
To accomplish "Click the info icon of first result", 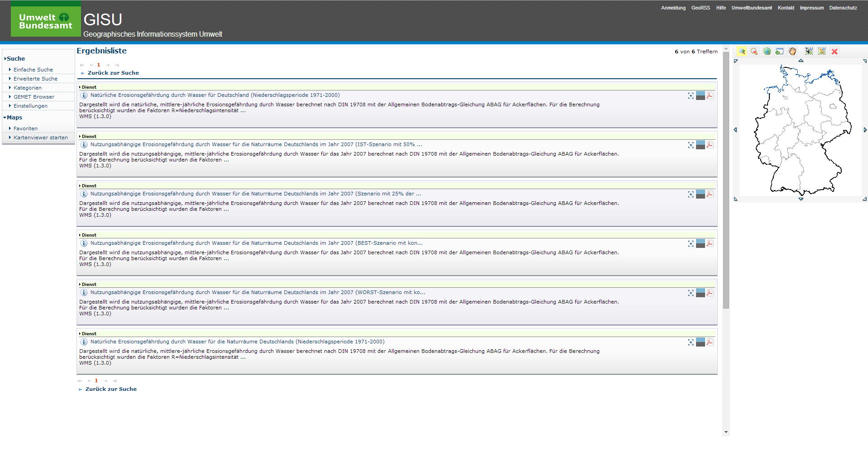I will click(x=84, y=95).
